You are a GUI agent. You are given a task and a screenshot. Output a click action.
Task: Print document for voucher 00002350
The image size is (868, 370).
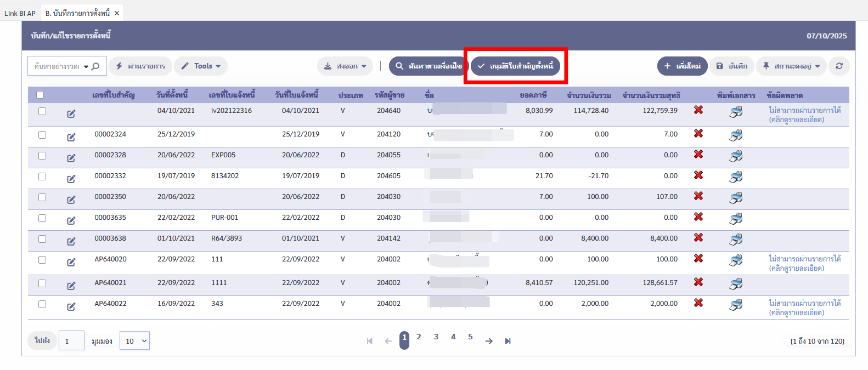735,197
